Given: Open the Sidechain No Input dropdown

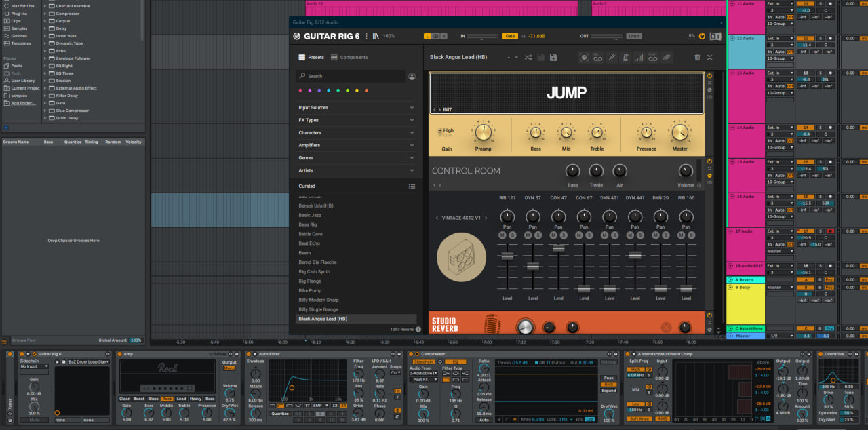Looking at the screenshot, I should (34, 366).
